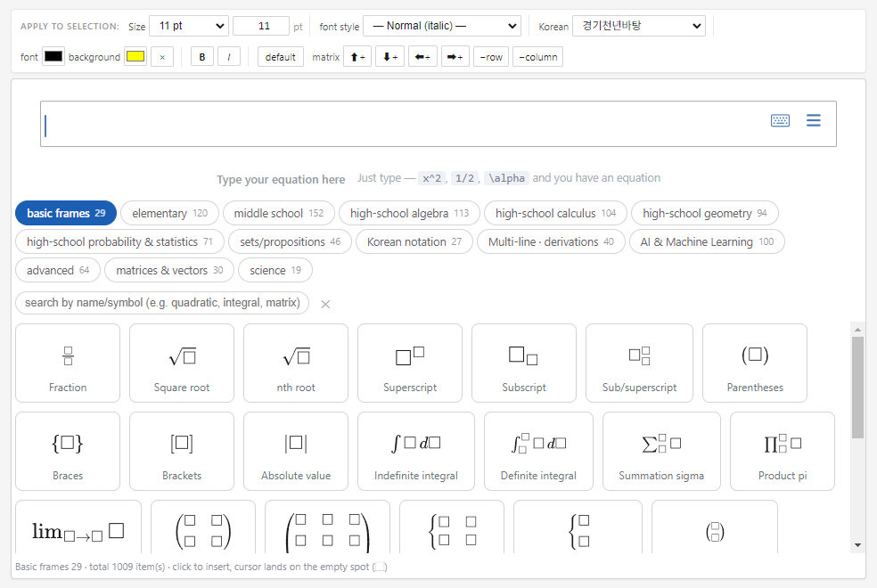
Task: Focus the search by name/symbol field
Action: pos(162,302)
